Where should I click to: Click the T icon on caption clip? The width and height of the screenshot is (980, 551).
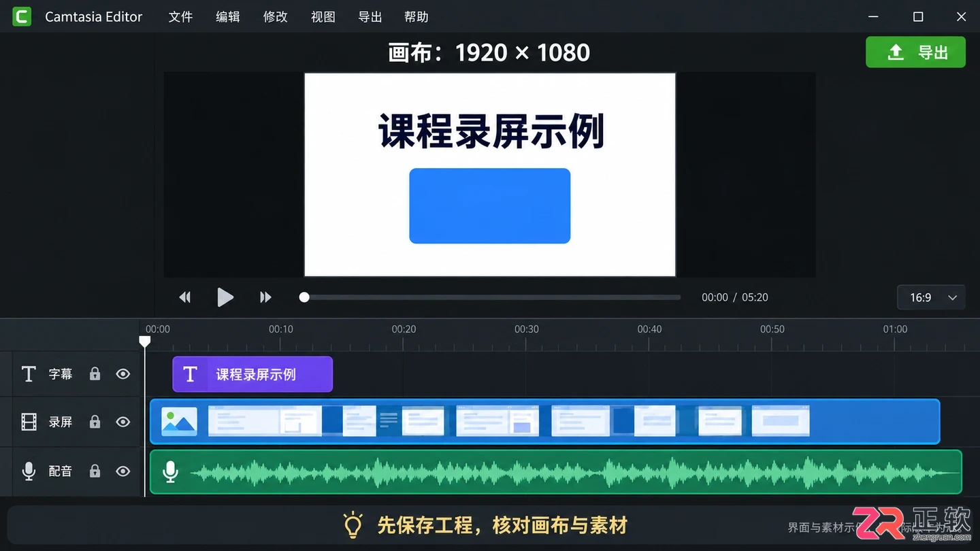[191, 374]
